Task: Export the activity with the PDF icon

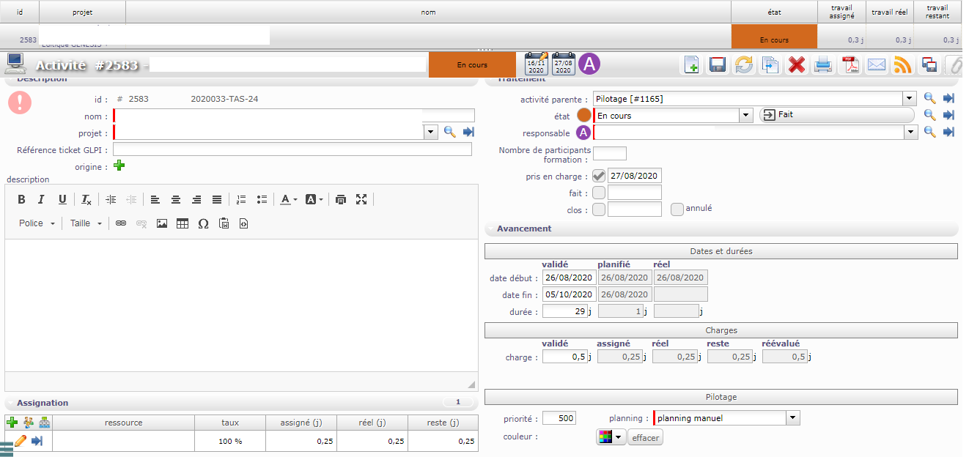Action: (850, 65)
